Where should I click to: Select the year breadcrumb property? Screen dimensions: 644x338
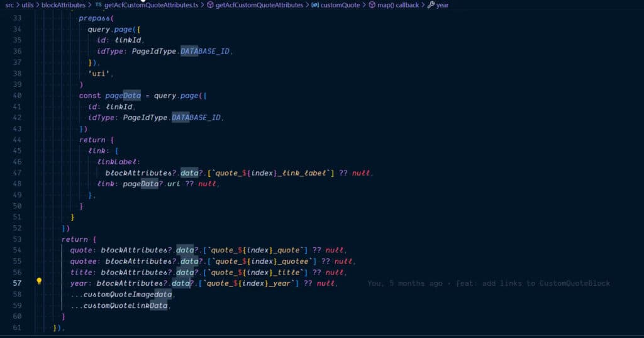click(442, 5)
